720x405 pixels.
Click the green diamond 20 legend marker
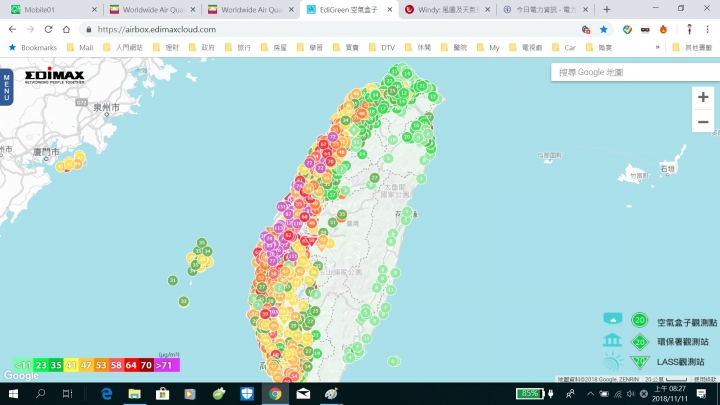(639, 342)
